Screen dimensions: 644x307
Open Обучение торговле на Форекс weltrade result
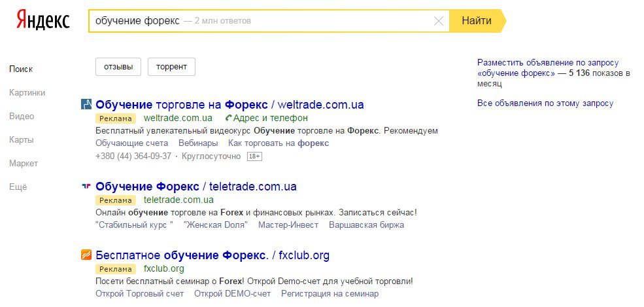[x=229, y=104]
